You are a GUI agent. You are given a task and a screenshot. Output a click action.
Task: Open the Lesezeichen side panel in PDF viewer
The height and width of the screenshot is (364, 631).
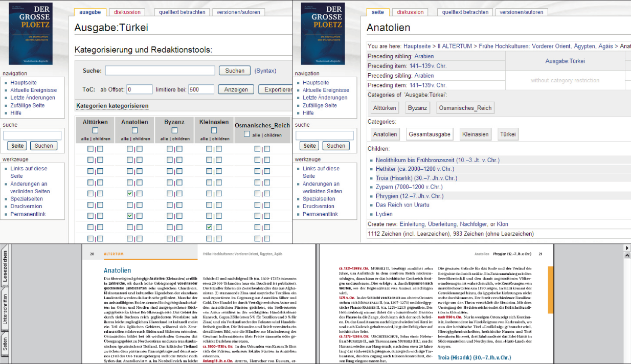pos(5,266)
